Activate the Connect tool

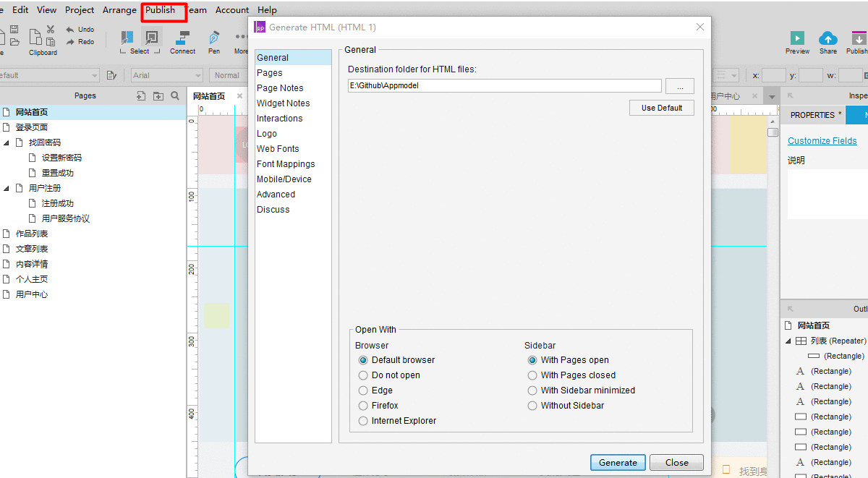pos(183,38)
